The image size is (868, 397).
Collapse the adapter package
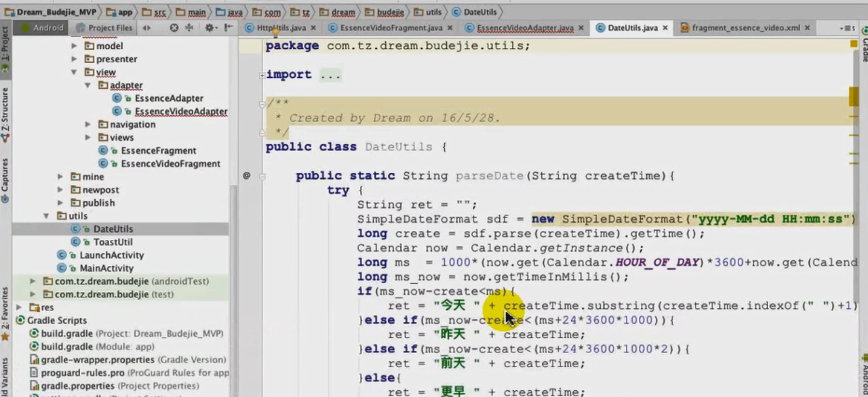pos(87,85)
